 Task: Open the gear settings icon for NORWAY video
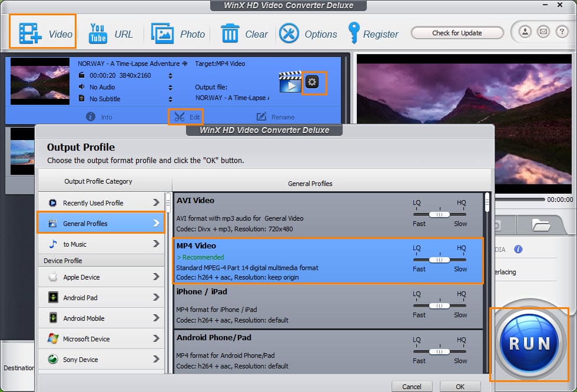[312, 82]
